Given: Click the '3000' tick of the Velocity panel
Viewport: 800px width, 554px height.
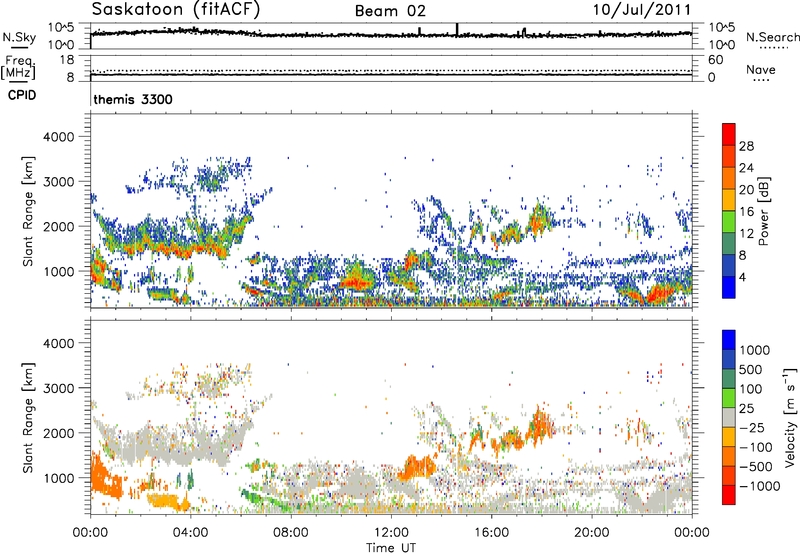Looking at the screenshot, I should point(59,388).
